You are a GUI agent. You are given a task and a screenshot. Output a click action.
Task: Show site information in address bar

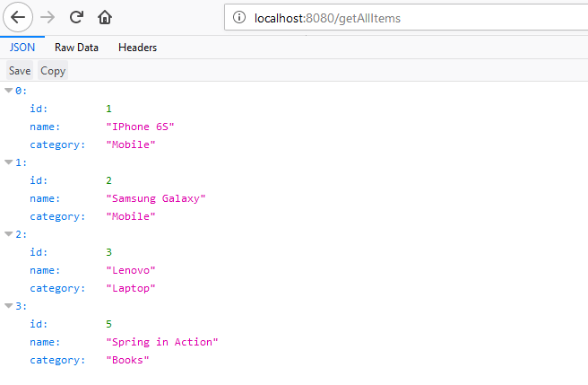[238, 17]
